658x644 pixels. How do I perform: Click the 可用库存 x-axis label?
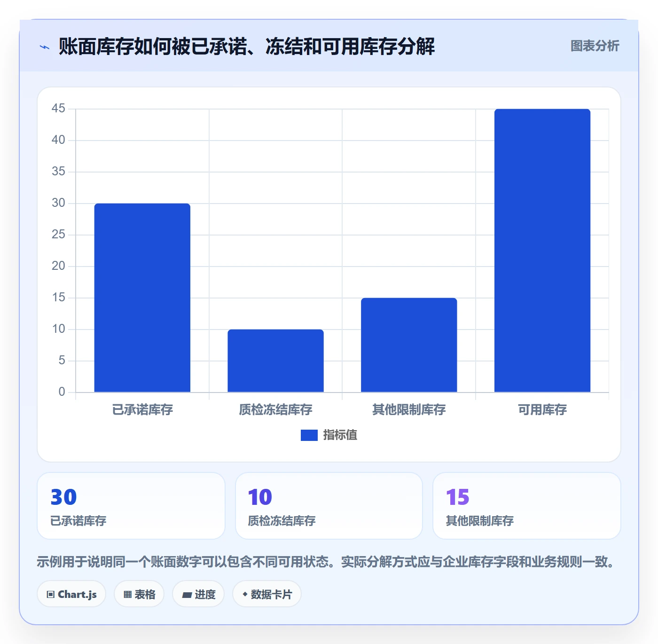click(542, 410)
